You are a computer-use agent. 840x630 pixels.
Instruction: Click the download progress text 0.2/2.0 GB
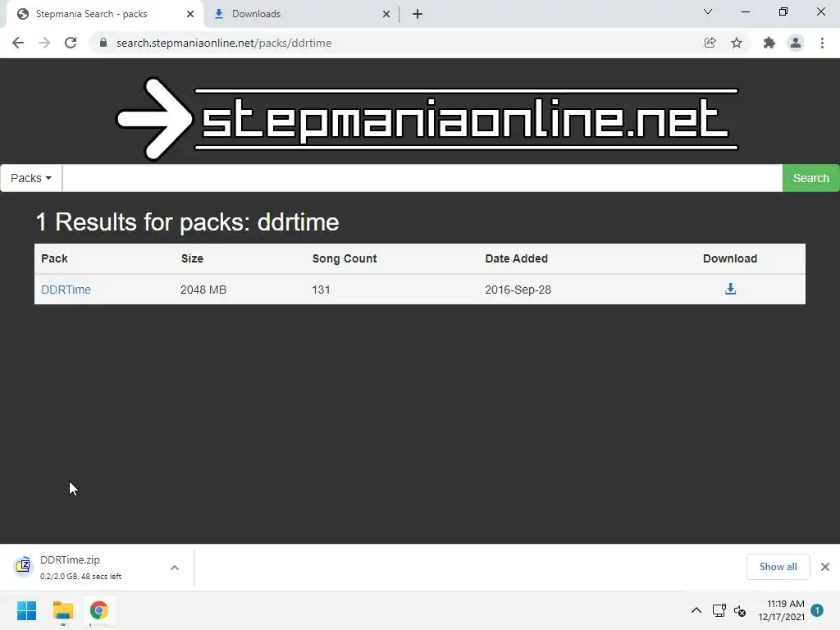point(81,577)
